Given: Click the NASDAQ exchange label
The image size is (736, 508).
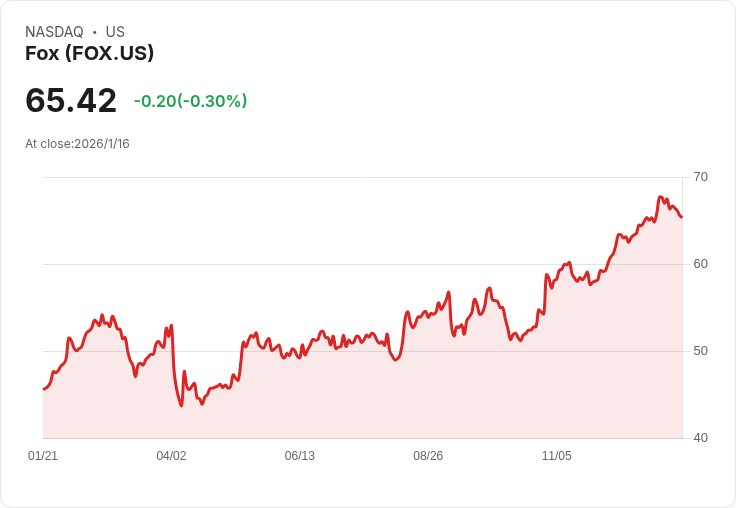Looking at the screenshot, I should 54,32.
